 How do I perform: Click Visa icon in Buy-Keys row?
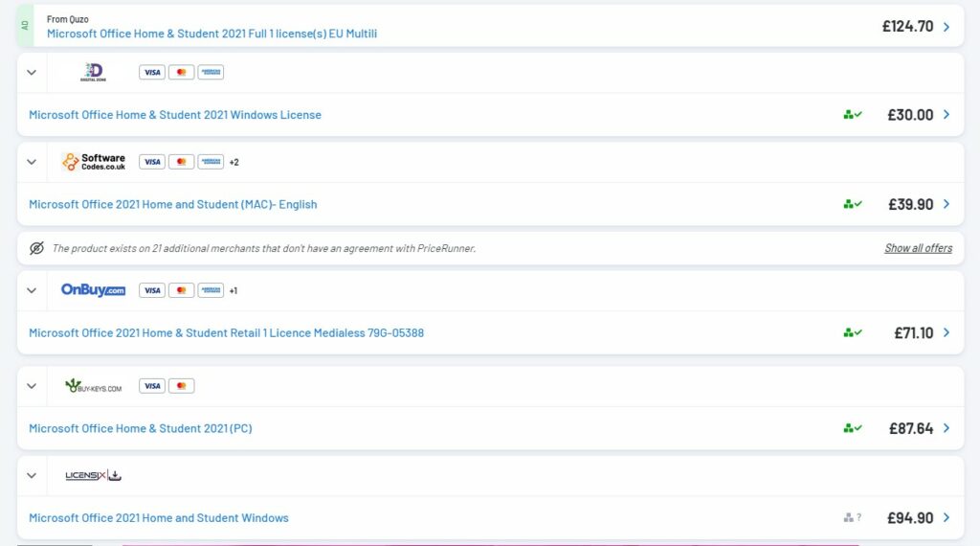pos(152,386)
